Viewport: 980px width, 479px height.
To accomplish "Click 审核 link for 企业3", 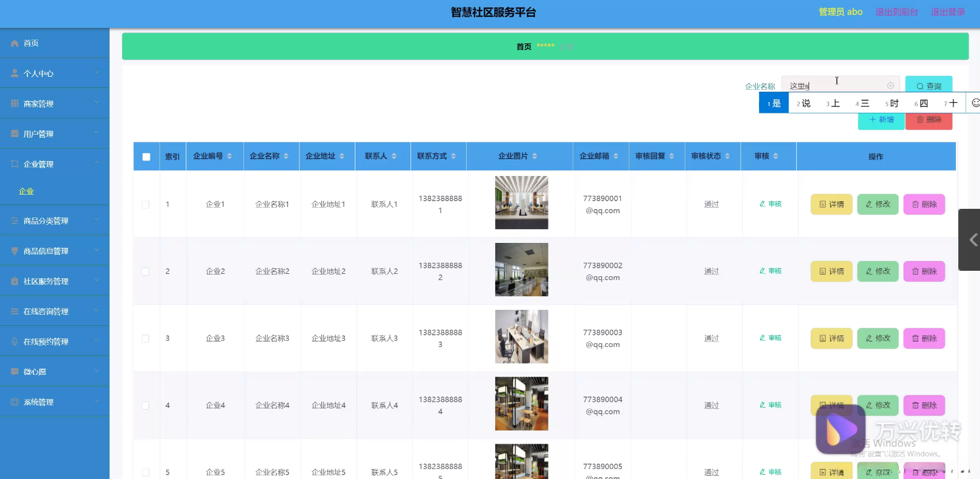I will coord(771,338).
